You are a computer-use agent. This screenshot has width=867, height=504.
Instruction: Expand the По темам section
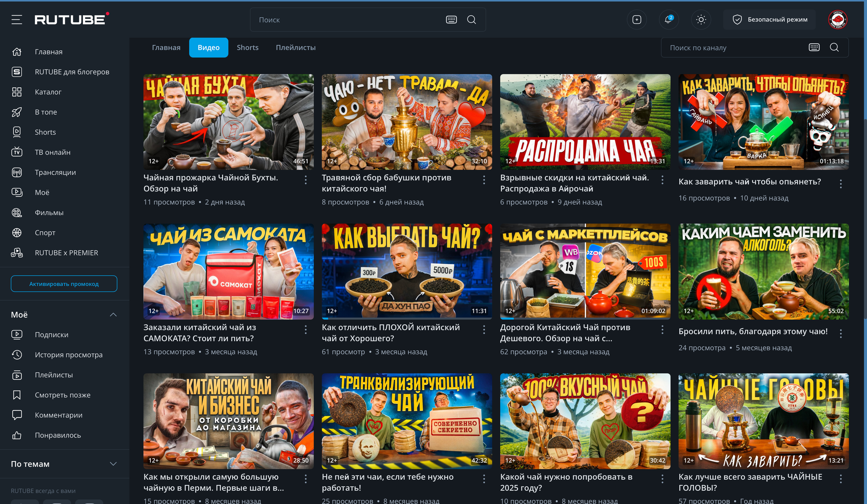113,464
